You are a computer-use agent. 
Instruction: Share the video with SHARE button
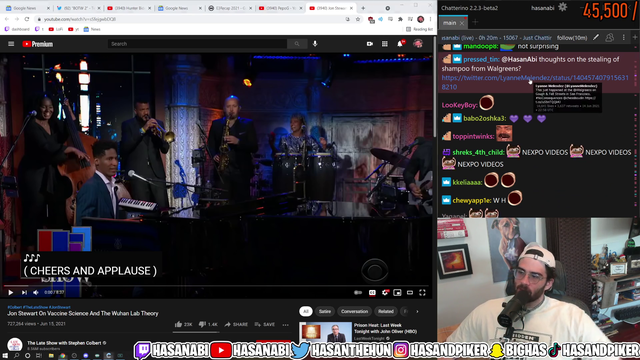[236, 324]
